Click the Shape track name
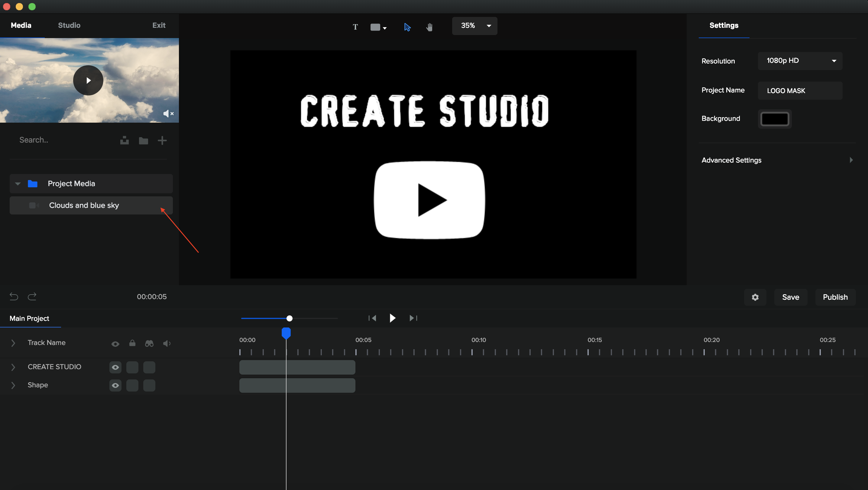868x490 pixels. [x=38, y=385]
